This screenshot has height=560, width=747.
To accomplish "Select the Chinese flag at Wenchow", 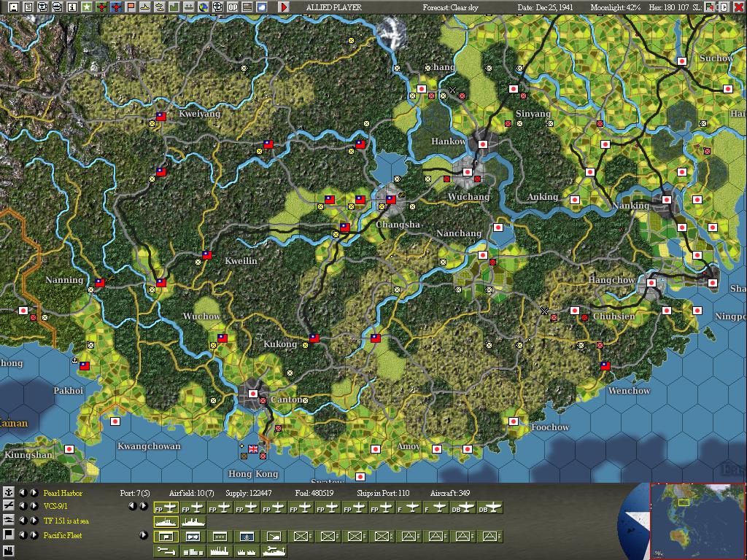I will (605, 366).
